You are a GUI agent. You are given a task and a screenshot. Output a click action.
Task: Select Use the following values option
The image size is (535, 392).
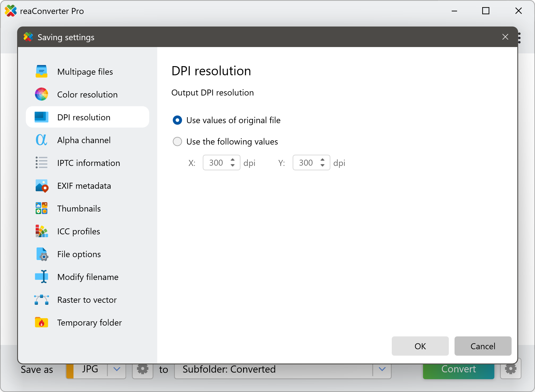pos(177,142)
